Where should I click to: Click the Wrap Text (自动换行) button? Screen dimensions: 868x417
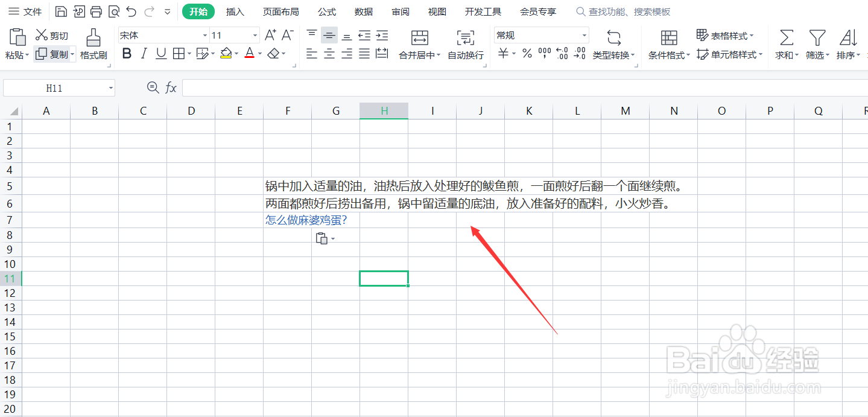[466, 44]
